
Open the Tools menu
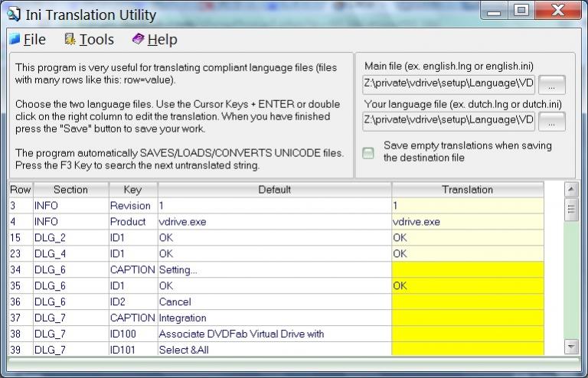point(96,39)
